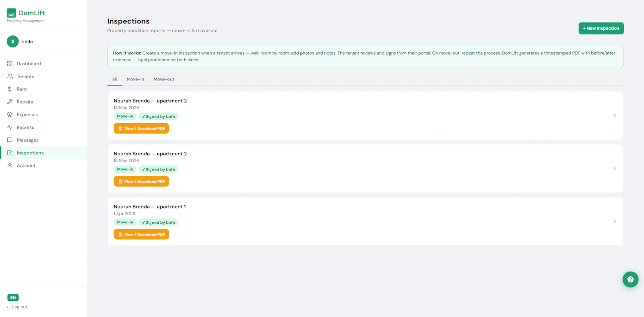
Task: Click the Reports activity icon
Action: [10, 127]
